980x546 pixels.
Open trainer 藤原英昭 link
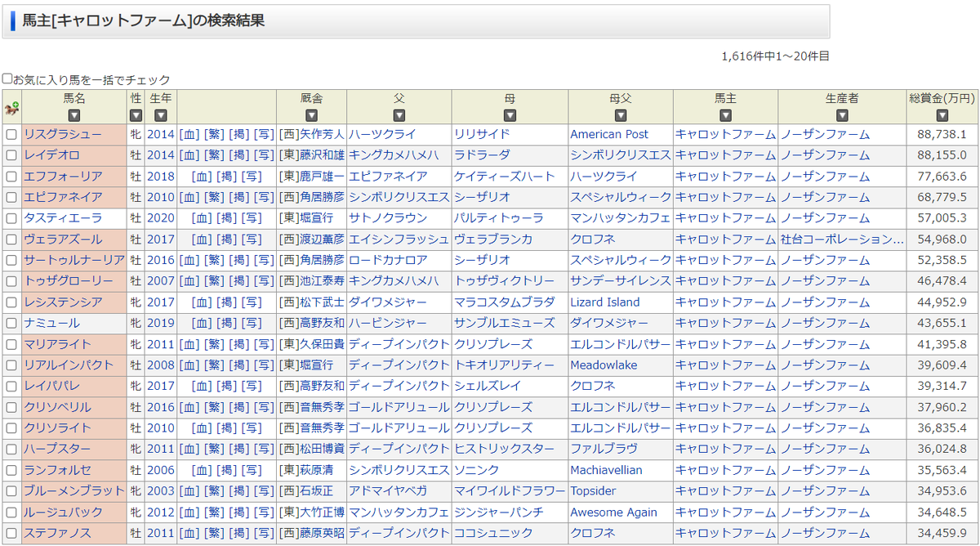tap(322, 533)
